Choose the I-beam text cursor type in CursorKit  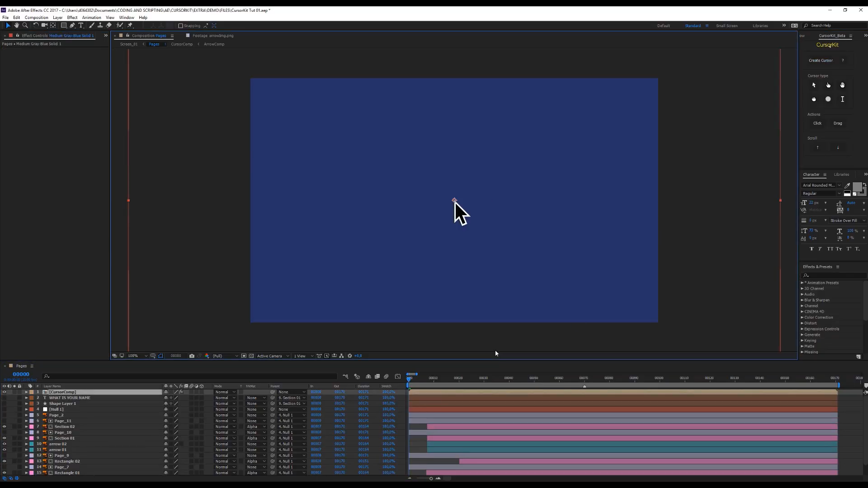coord(842,99)
